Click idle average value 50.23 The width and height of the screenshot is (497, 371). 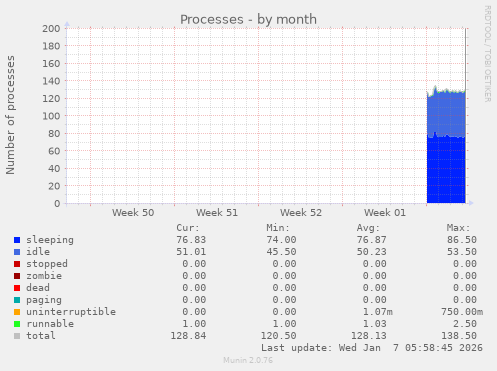(x=371, y=252)
